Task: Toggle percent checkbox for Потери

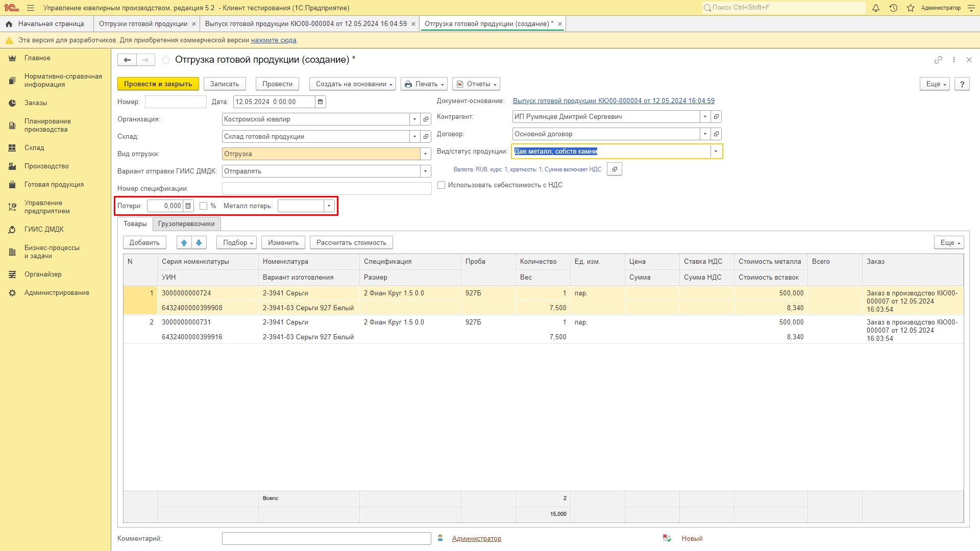Action: [204, 206]
